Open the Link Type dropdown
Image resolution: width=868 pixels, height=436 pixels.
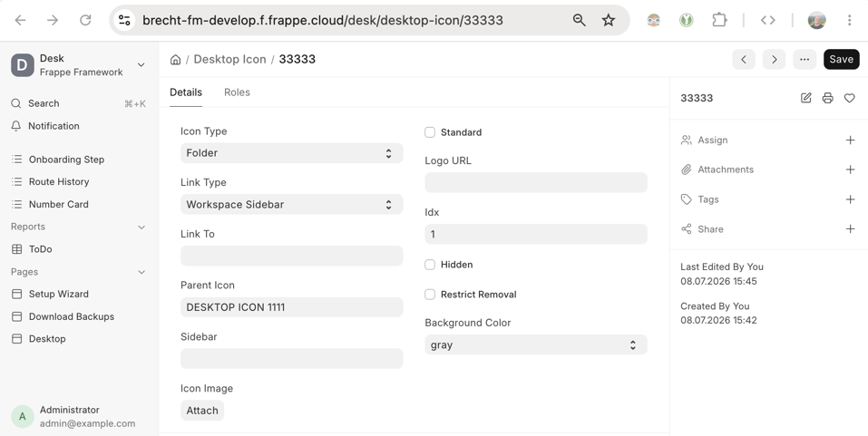[x=292, y=204]
